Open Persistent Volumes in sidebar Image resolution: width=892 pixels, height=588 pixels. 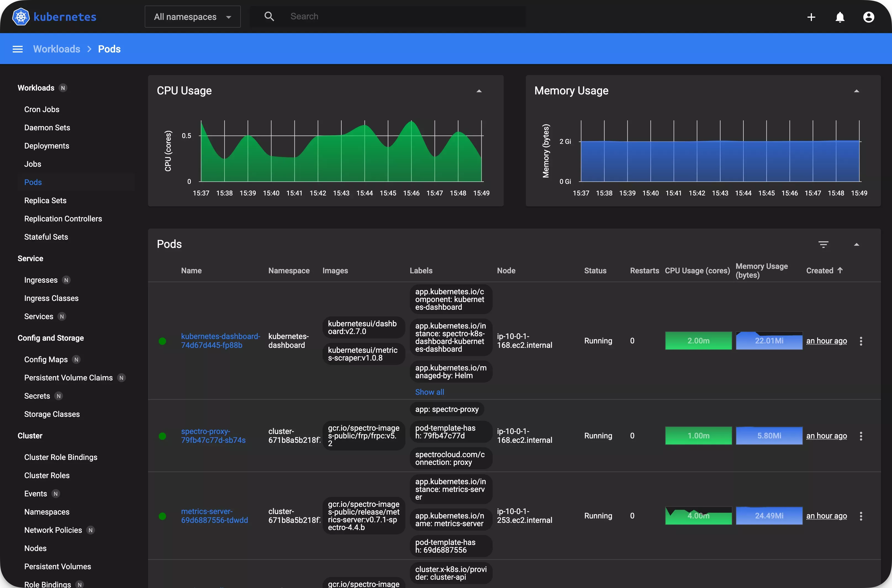57,567
